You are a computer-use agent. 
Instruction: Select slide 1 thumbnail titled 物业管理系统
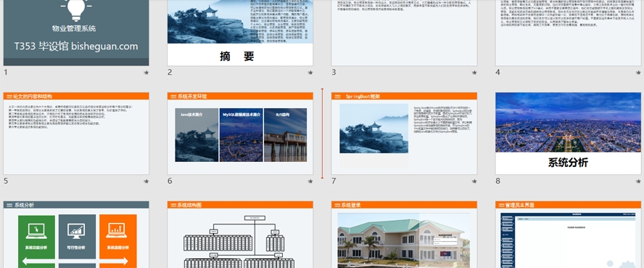(x=76, y=33)
